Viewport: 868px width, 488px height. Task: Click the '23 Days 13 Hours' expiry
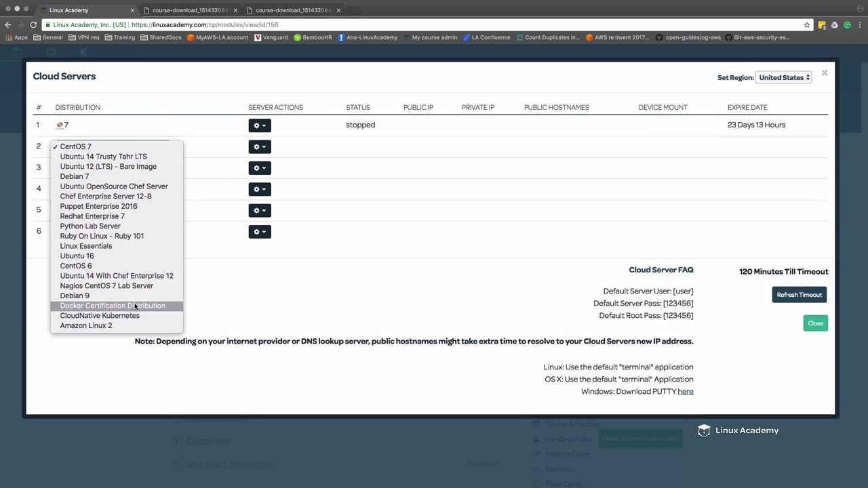(x=756, y=125)
